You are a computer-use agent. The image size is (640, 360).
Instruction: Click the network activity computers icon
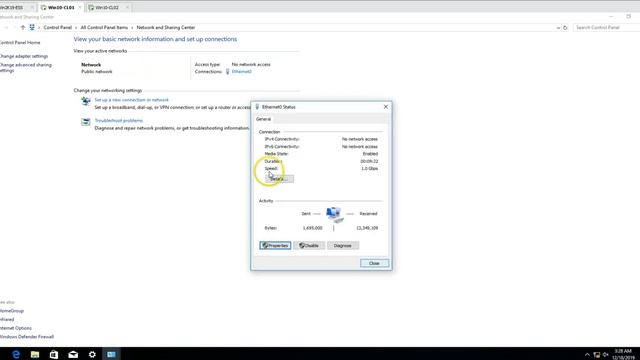(x=334, y=214)
